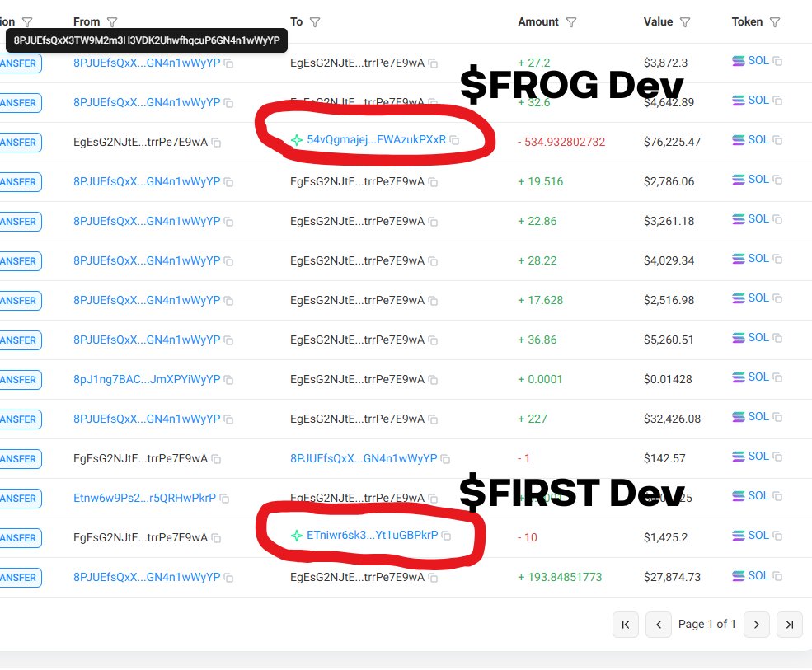The height and width of the screenshot is (670, 812).
Task: Open 8pJ1ng7BAC...JmXPYiWyYP sender link
Action: (147, 380)
